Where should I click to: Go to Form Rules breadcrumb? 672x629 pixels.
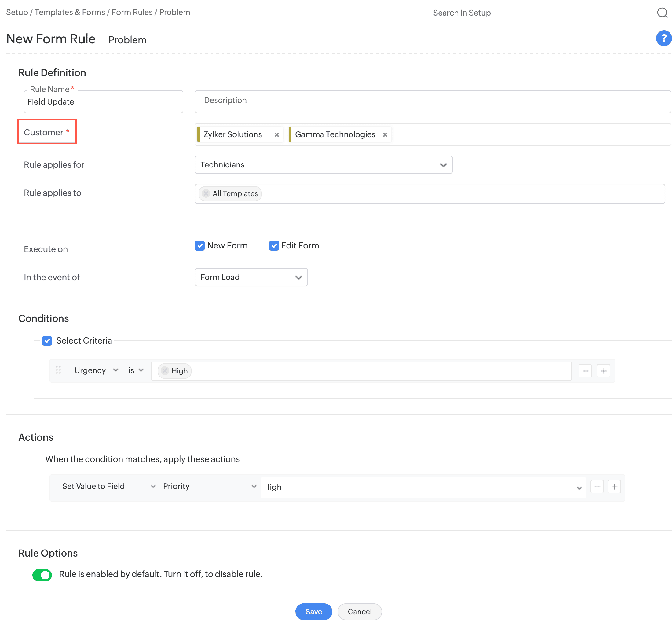point(132,12)
